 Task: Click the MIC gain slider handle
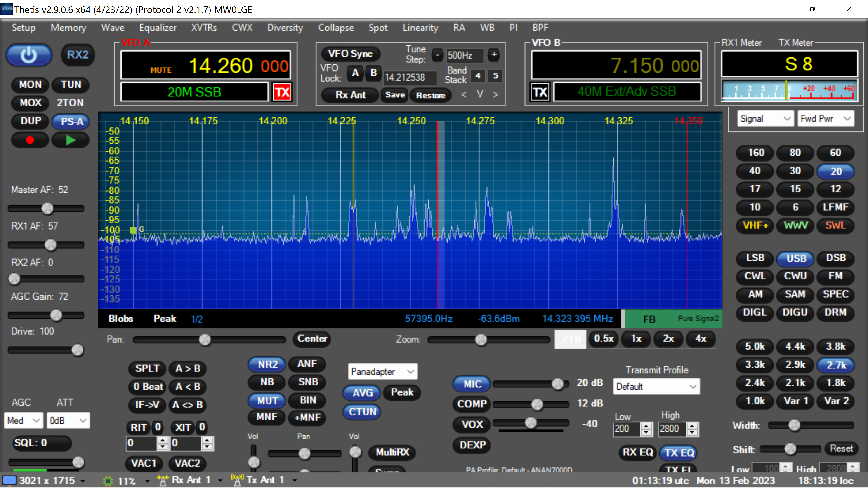558,384
